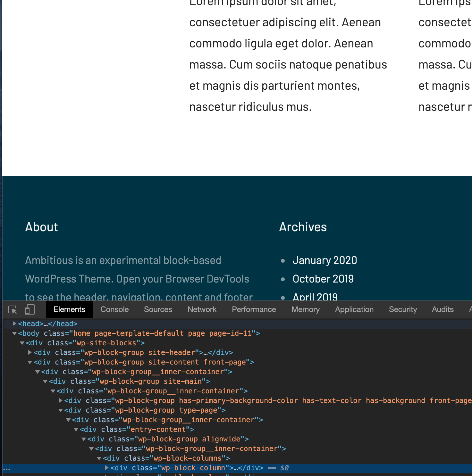Viewport: 472px width, 476px height.
Task: Click the ellipsis actions icon beside selected row
Action: 7,469
